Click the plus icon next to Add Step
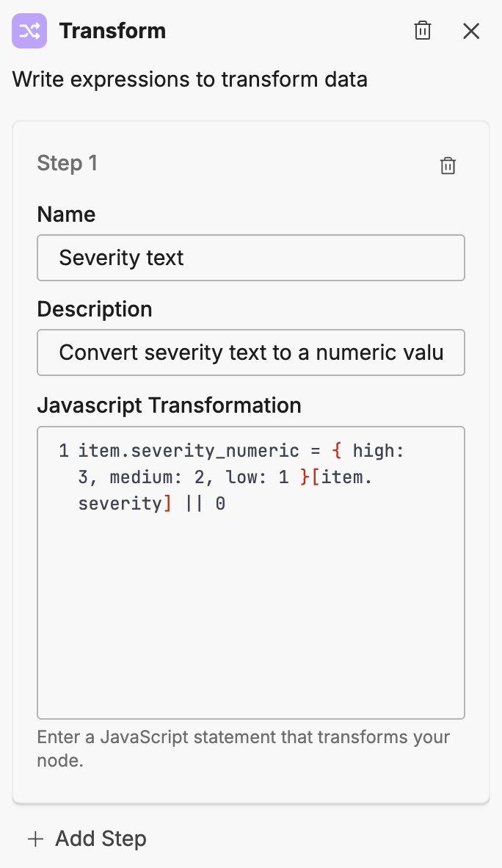Screen dimensions: 502x868 pyautogui.click(x=36, y=839)
